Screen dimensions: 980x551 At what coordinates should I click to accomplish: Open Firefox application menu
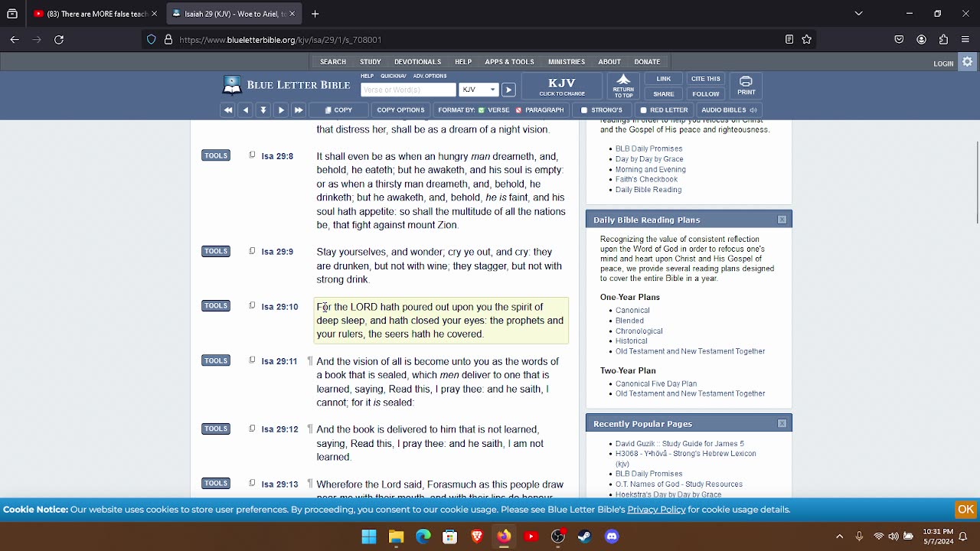965,40
